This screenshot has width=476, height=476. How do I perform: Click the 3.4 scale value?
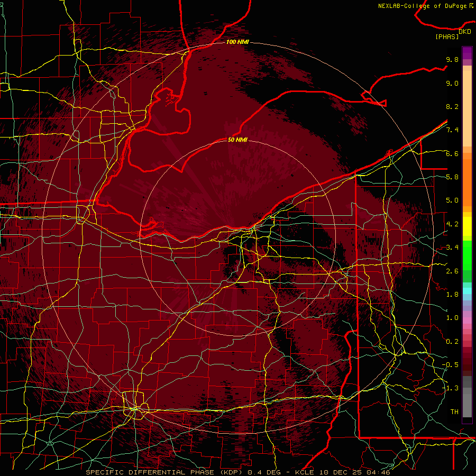coord(452,248)
